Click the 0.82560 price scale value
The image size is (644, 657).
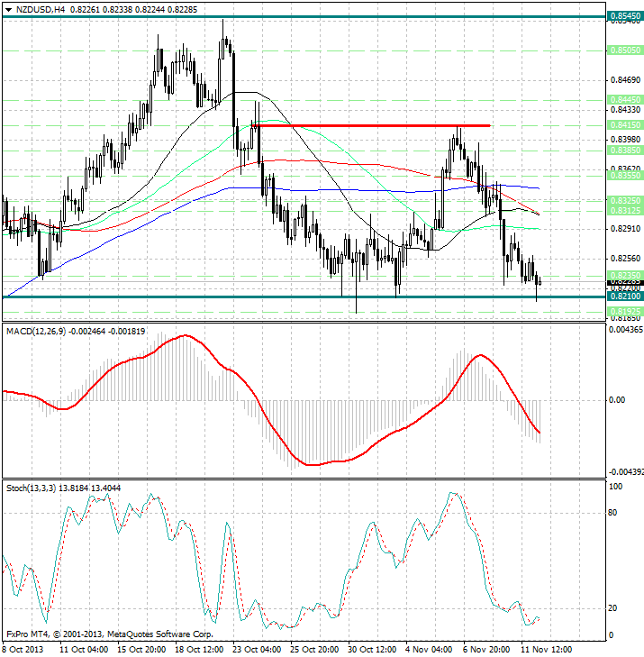coord(626,259)
